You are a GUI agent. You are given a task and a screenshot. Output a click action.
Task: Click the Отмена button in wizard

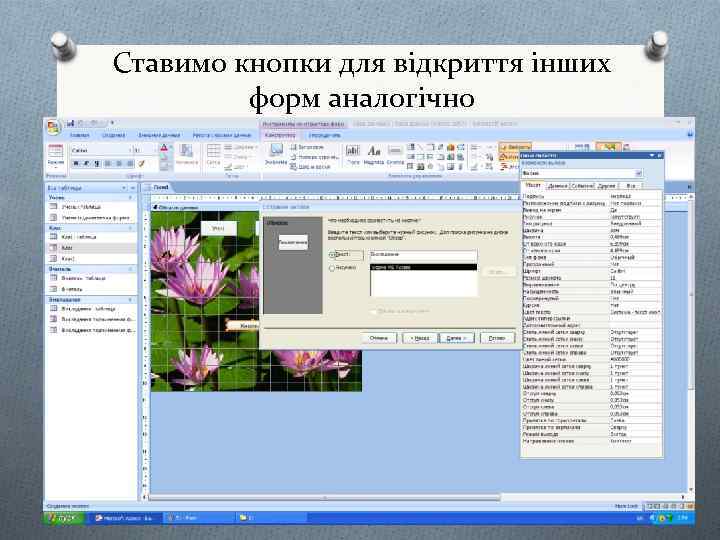[x=379, y=338]
